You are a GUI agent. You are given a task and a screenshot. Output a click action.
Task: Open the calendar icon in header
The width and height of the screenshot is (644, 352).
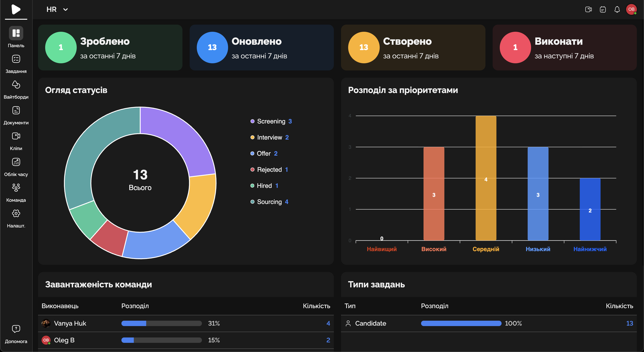pyautogui.click(x=603, y=9)
